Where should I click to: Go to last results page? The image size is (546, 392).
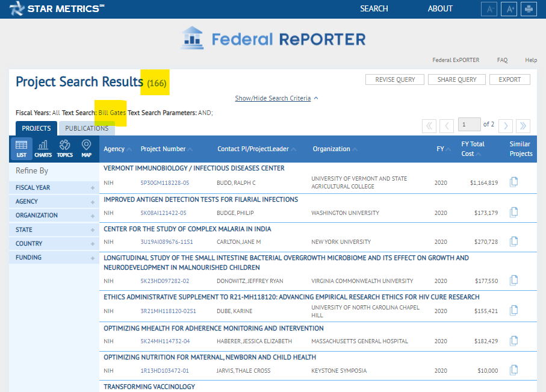click(x=523, y=126)
